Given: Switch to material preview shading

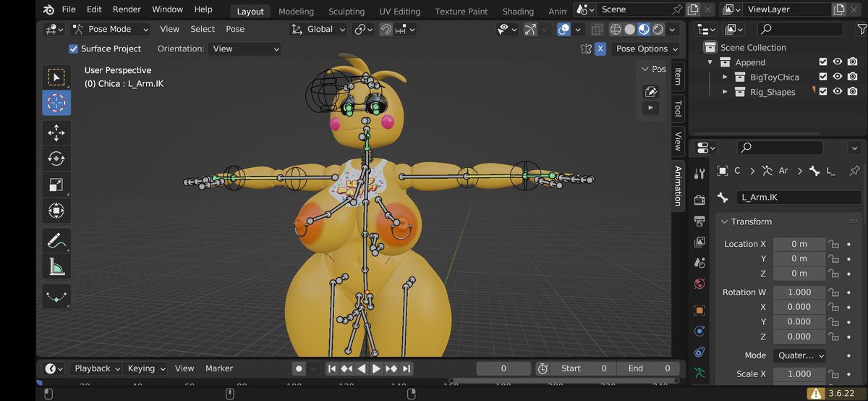Looking at the screenshot, I should pos(643,30).
